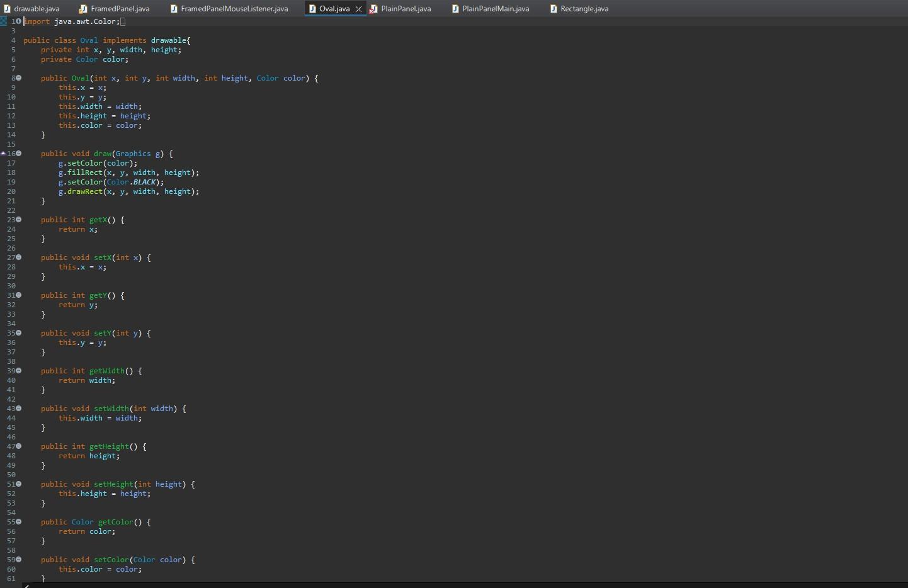Click the drawable.java file icon

(x=7, y=9)
